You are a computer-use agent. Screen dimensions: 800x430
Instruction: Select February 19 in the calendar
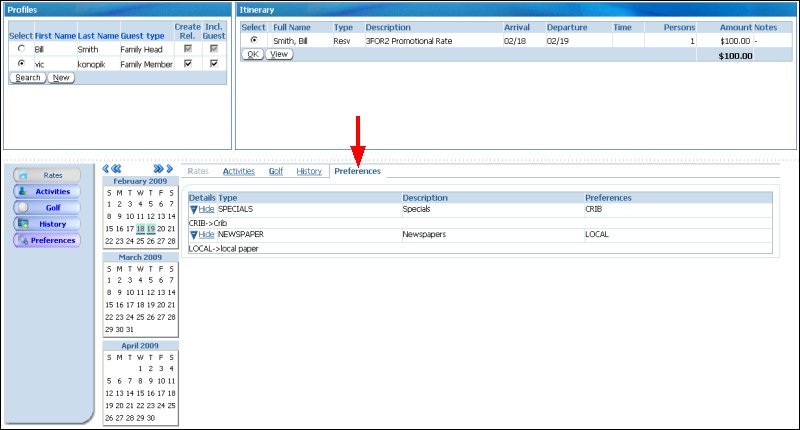(150, 228)
